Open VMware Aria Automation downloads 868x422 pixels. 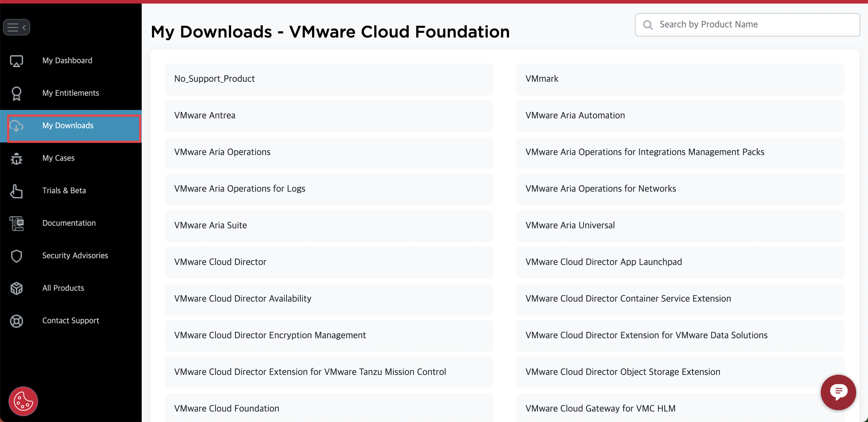[x=680, y=116]
